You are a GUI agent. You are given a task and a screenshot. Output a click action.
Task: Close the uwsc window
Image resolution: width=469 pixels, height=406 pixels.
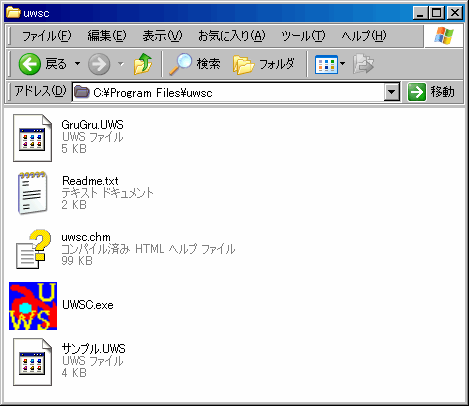[455, 13]
